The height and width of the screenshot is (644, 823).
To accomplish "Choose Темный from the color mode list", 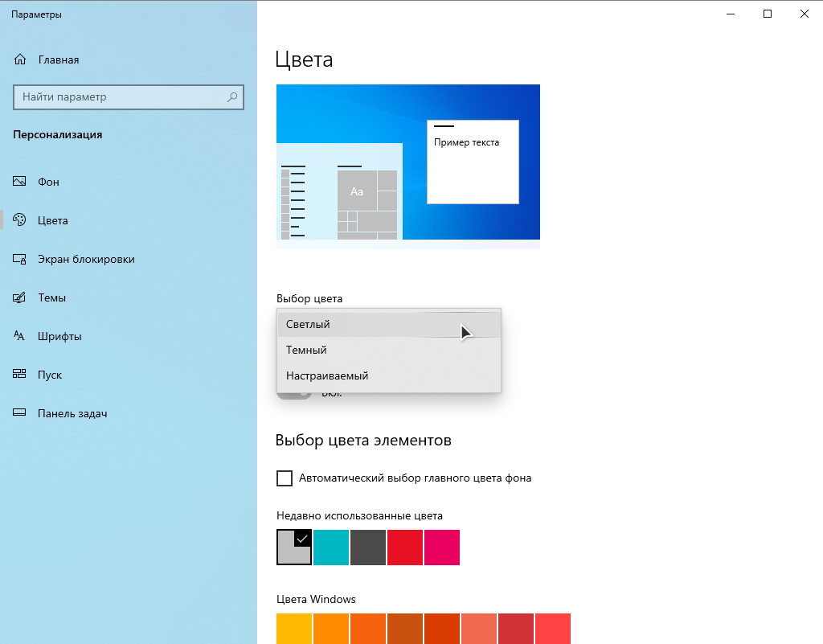I will coord(306,351).
